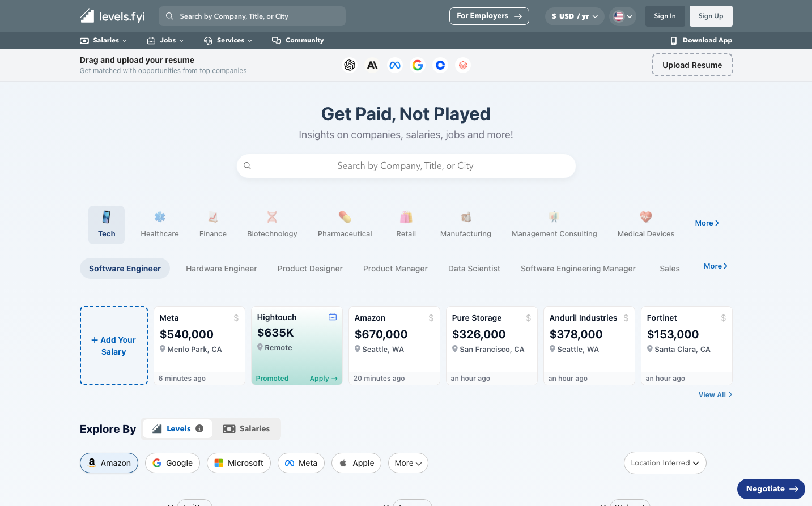Click the Meta logo in resume banner
This screenshot has width=812, height=506.
tap(395, 65)
